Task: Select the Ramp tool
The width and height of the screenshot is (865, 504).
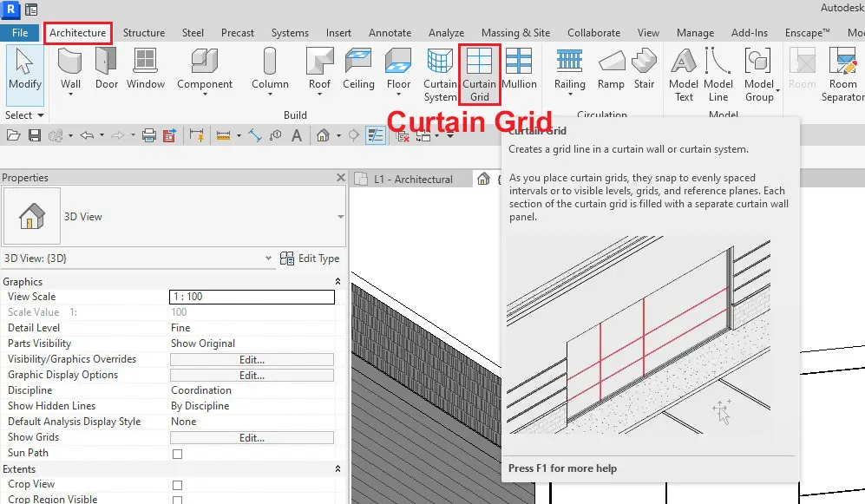Action: 611,69
